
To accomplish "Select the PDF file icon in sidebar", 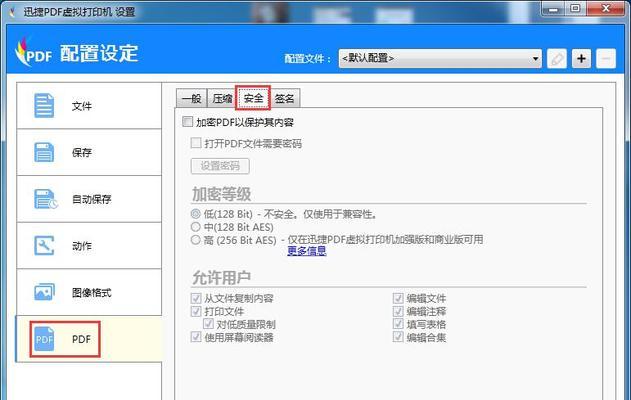I will [44, 339].
